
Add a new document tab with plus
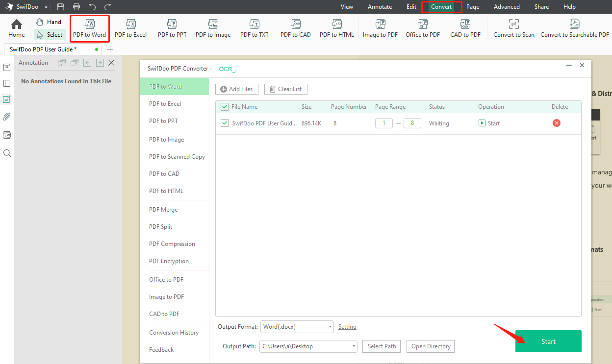110,49
